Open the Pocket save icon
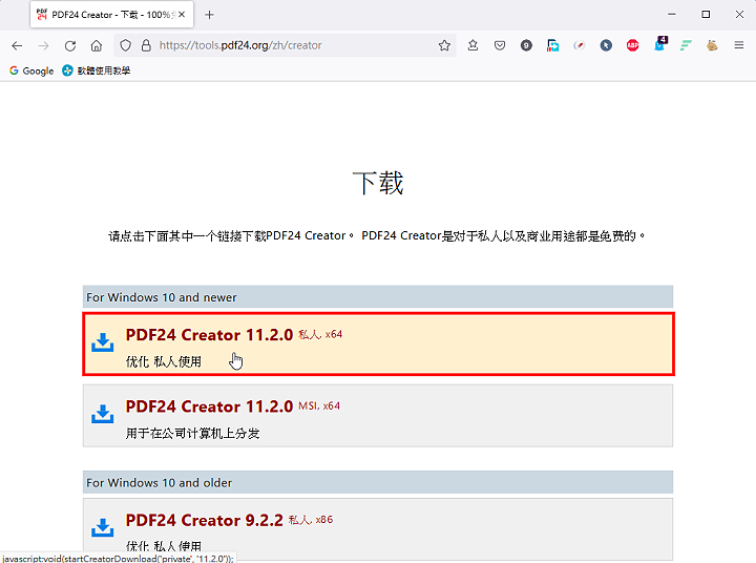Image resolution: width=756 pixels, height=563 pixels. click(500, 46)
